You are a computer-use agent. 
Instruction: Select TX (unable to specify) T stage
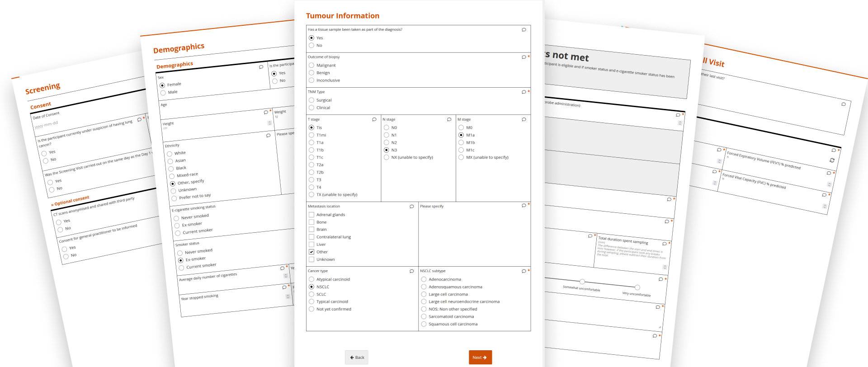pos(311,195)
